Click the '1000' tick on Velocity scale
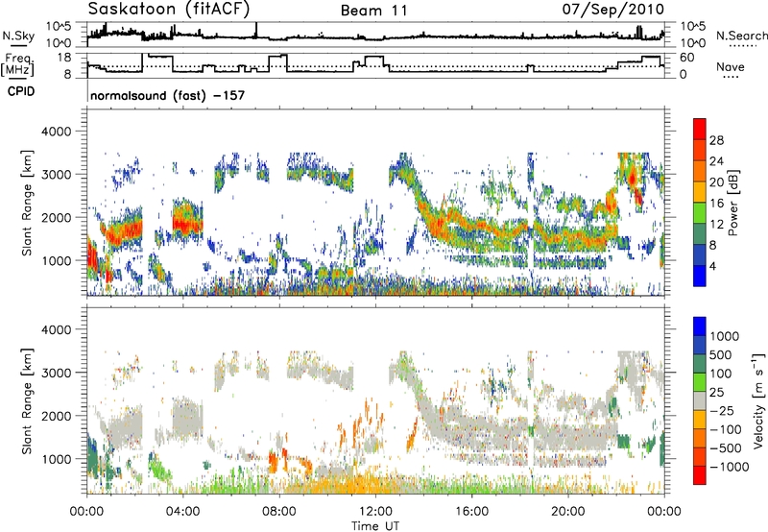The width and height of the screenshot is (768, 532). tap(724, 336)
